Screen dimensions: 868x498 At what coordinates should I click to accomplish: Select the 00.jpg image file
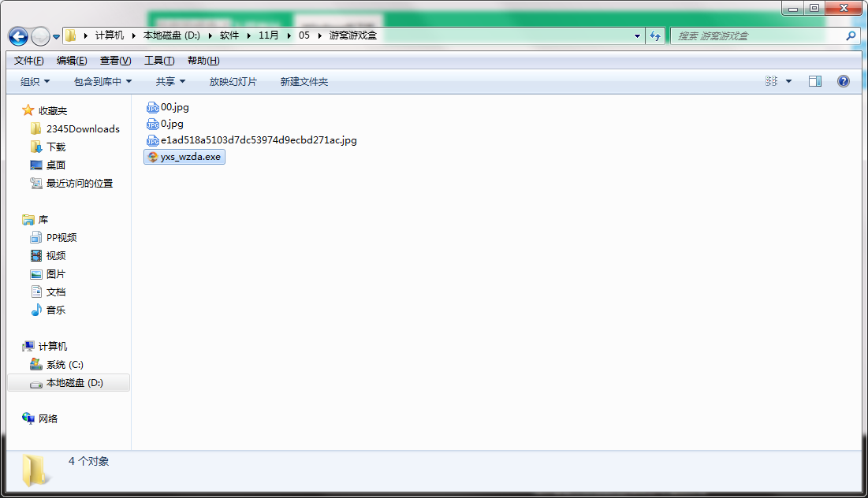(x=174, y=107)
